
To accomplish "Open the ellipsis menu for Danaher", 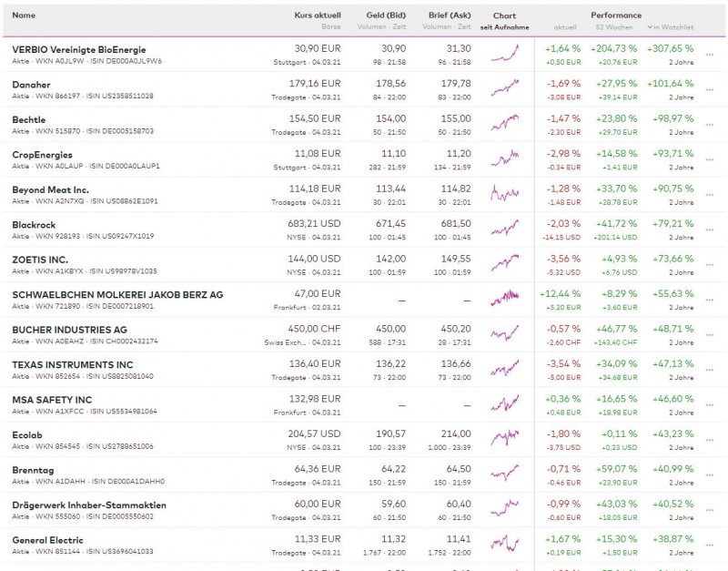I will (x=710, y=90).
